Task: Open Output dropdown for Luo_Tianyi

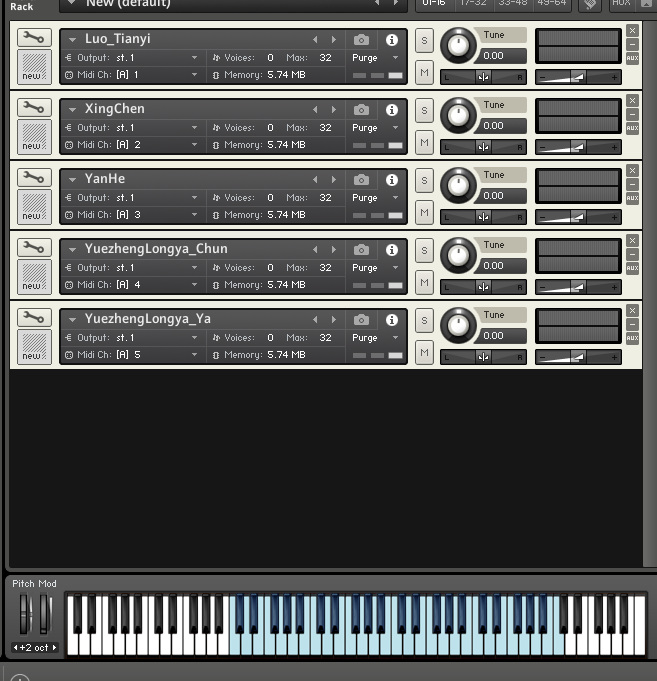Action: (x=195, y=57)
